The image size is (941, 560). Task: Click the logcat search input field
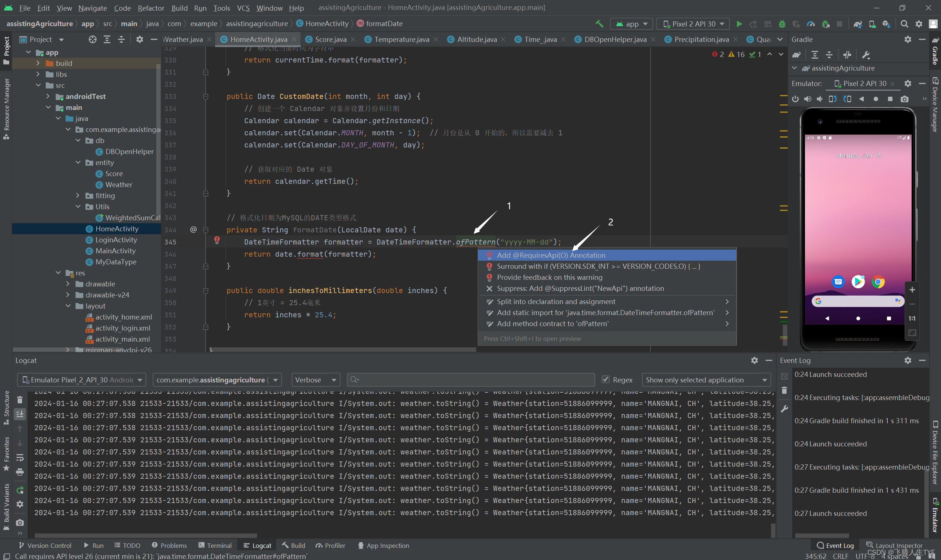point(472,379)
